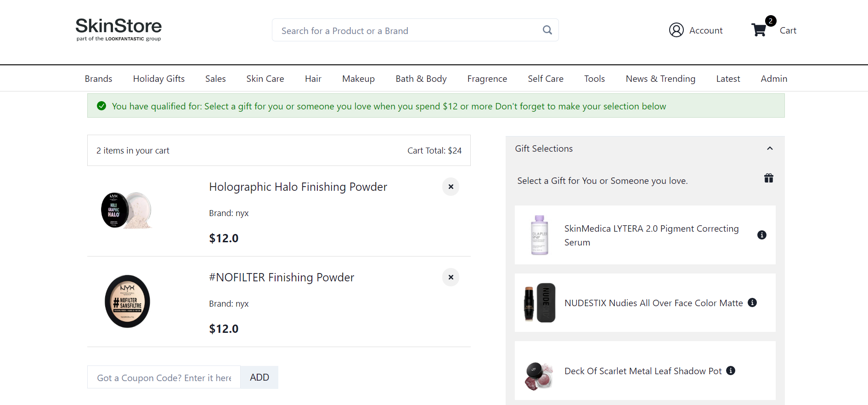Open the #NOFILTER Finishing Powder thumbnail
Screen dimensions: 868x405
point(127,301)
